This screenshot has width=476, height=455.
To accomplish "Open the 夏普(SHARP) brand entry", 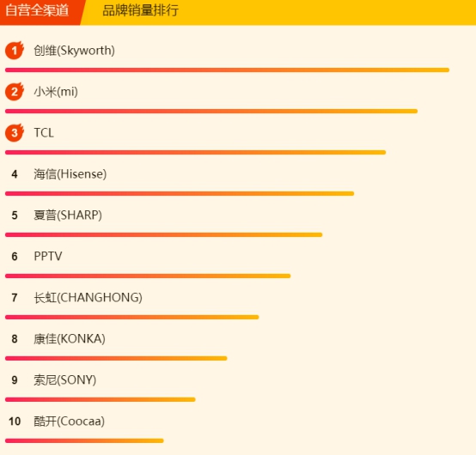I will pos(68,215).
